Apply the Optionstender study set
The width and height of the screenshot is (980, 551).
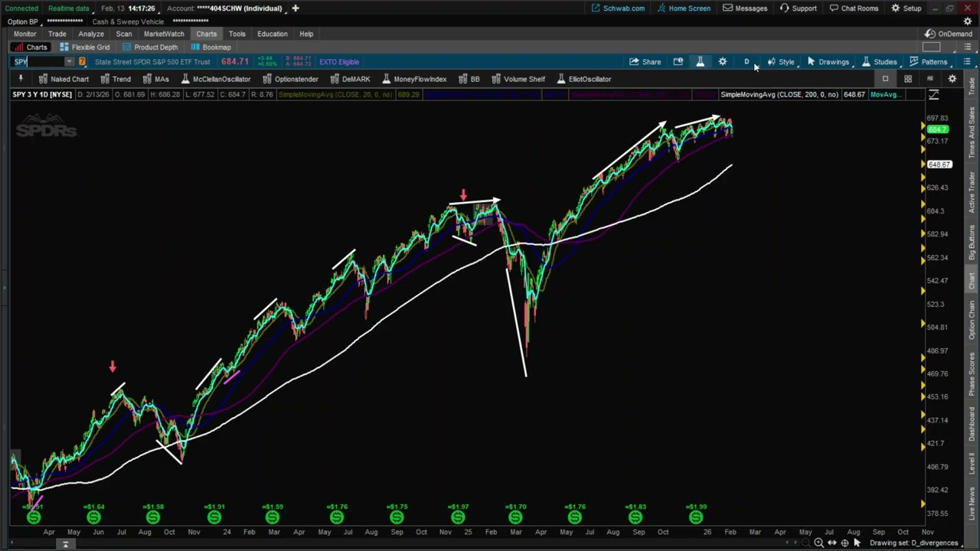[290, 79]
